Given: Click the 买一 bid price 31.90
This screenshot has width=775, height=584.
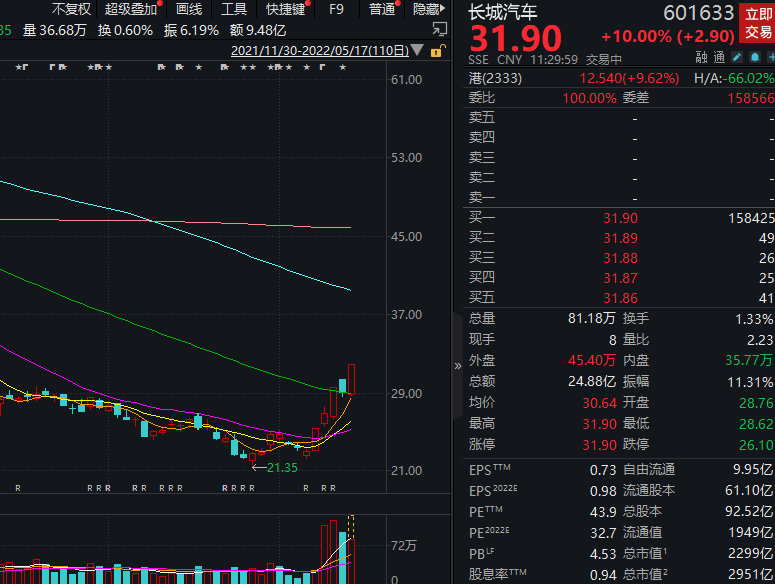Looking at the screenshot, I should click(620, 218).
